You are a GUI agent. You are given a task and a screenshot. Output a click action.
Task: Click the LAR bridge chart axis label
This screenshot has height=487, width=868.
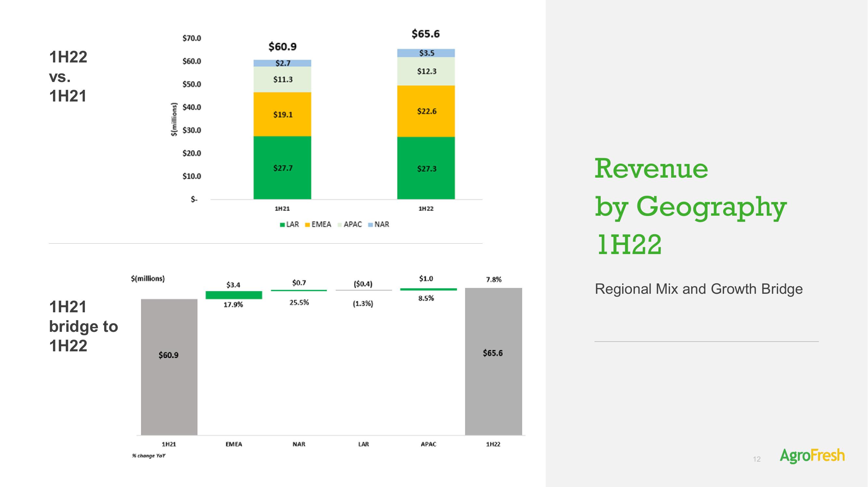click(x=364, y=444)
